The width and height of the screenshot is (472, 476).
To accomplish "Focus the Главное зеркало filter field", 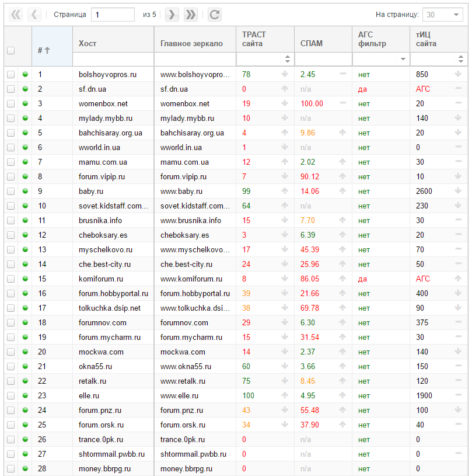I will (195, 59).
